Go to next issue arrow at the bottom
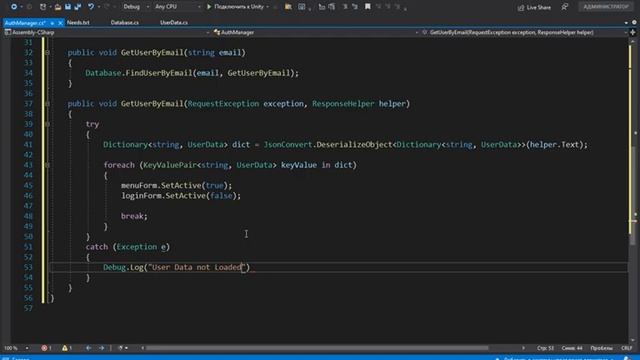This screenshot has width=640, height=360. 101,348
